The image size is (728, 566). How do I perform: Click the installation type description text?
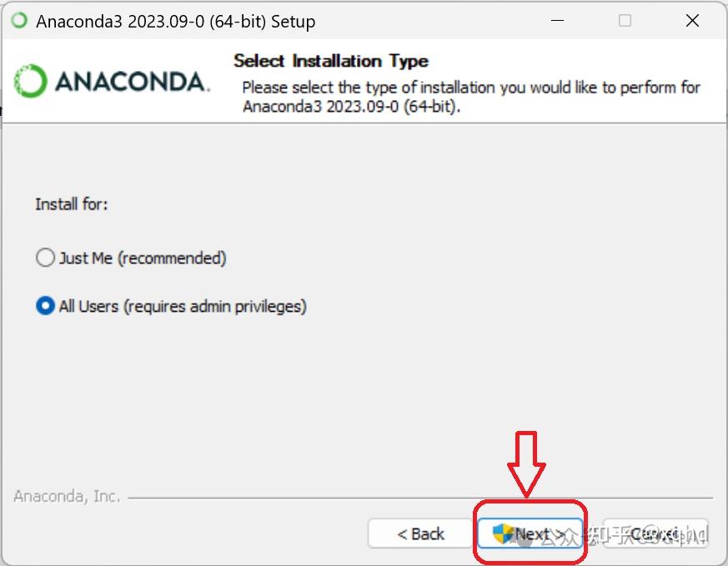[x=471, y=97]
